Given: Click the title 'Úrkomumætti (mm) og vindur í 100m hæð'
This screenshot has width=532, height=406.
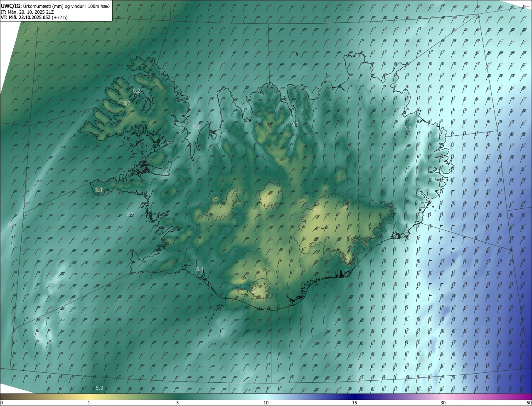Looking at the screenshot, I should pos(66,6).
